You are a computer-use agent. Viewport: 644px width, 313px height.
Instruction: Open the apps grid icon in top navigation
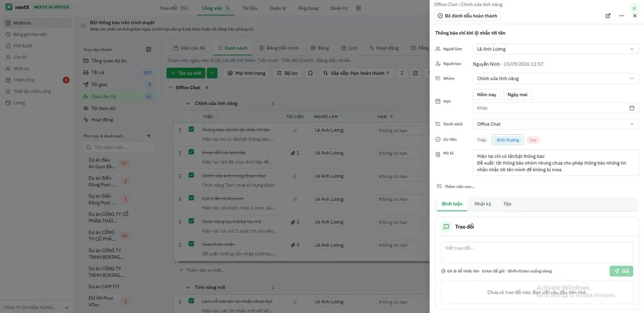pyautogui.click(x=358, y=8)
